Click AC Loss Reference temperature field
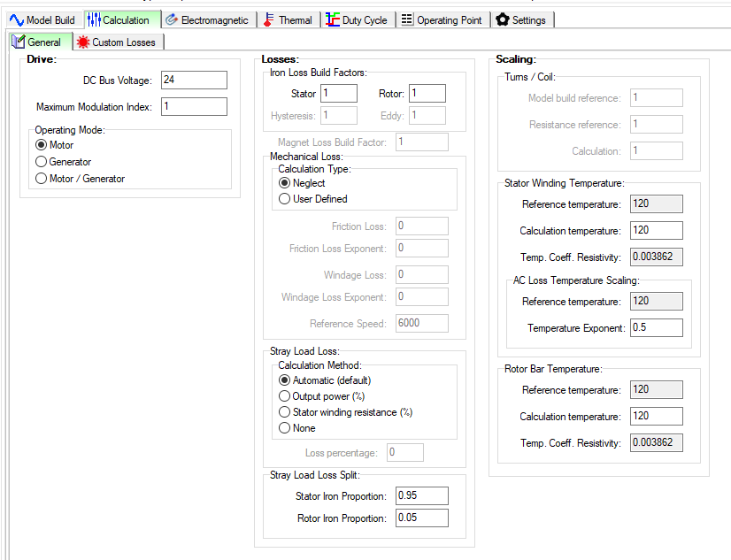Viewport: 731px width, 560px height. pos(657,301)
